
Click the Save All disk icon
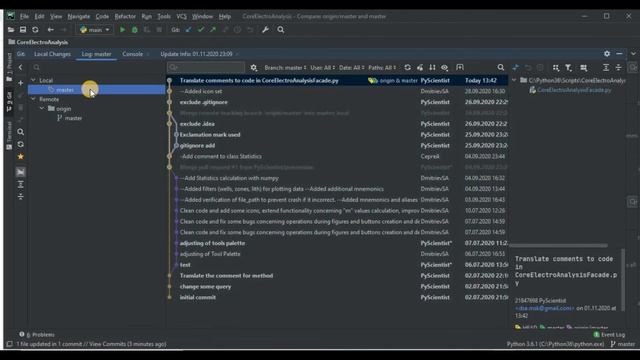[23, 30]
